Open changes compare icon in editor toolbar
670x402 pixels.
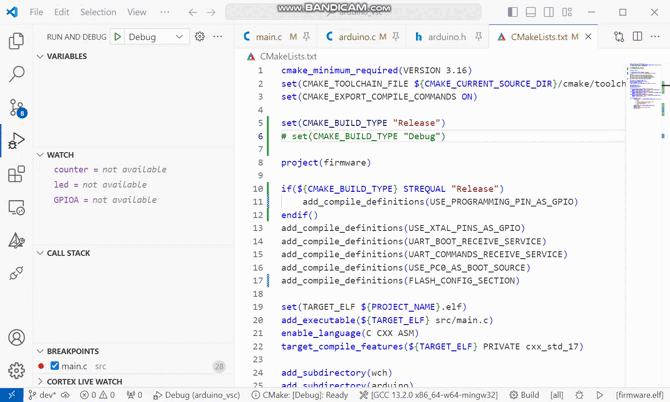click(619, 37)
